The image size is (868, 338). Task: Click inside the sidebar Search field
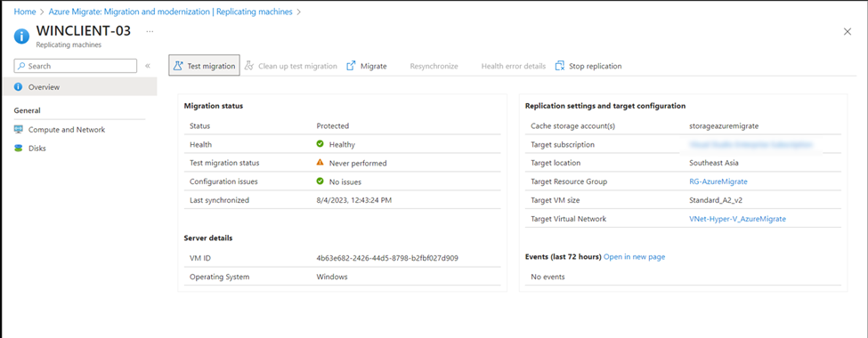[76, 66]
